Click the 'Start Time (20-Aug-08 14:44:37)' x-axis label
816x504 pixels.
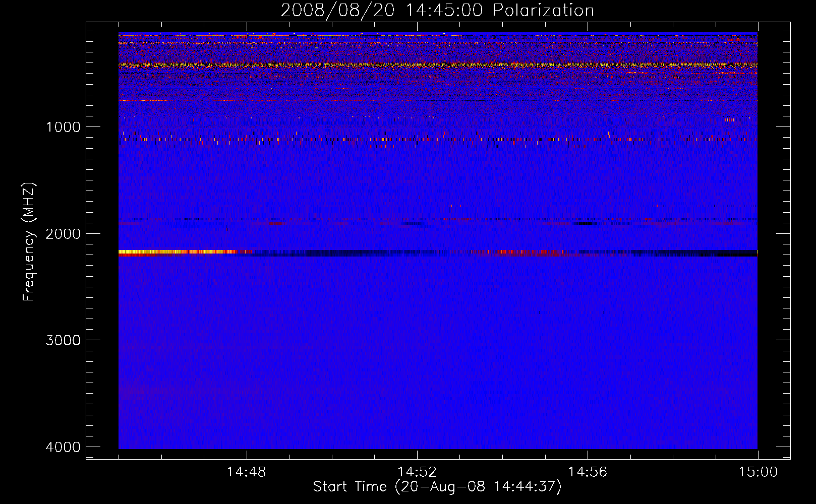pos(437,487)
